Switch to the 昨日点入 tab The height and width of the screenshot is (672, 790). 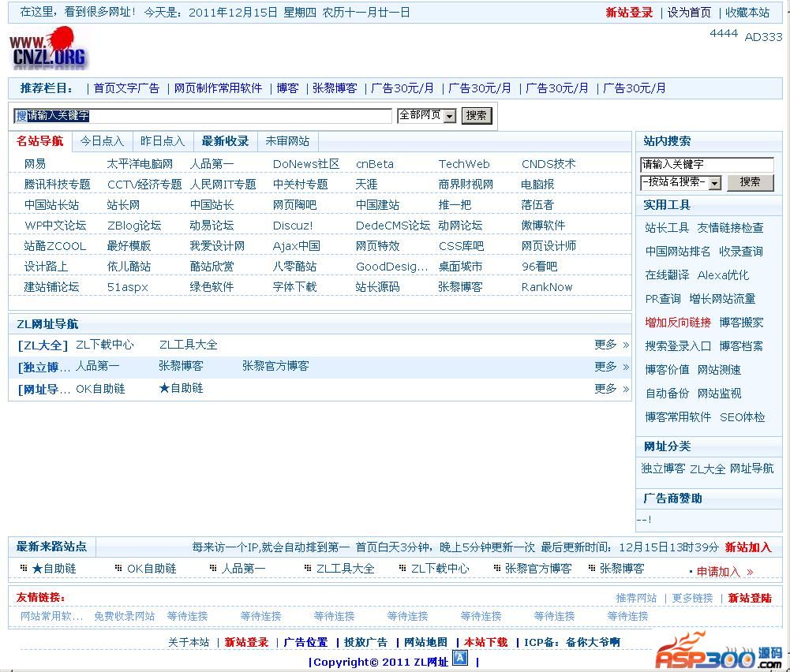tap(163, 141)
